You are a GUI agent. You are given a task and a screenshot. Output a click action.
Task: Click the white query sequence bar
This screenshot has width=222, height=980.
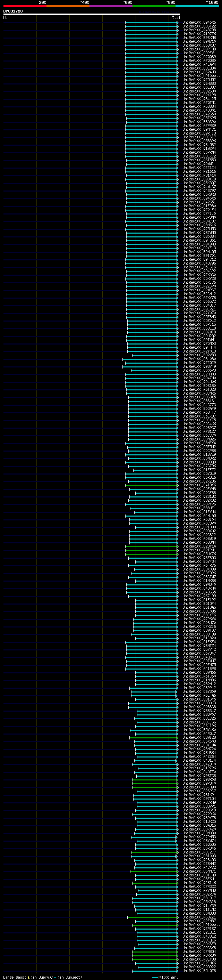[x=92, y=14]
